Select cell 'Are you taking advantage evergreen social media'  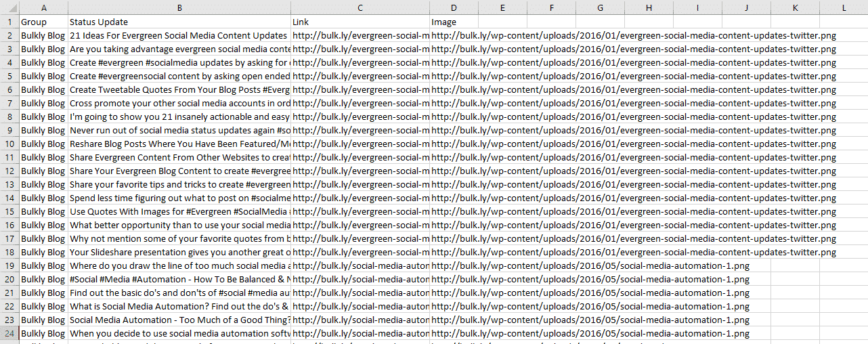pos(179,49)
